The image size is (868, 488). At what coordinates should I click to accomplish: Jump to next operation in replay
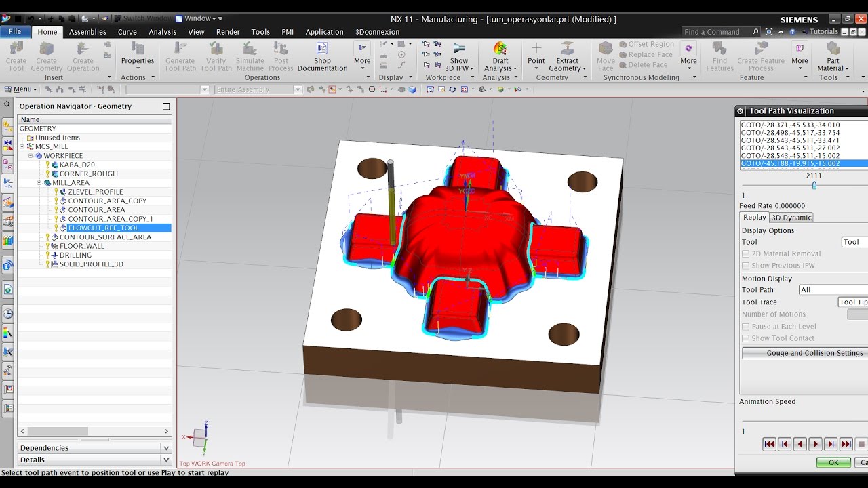pos(846,444)
